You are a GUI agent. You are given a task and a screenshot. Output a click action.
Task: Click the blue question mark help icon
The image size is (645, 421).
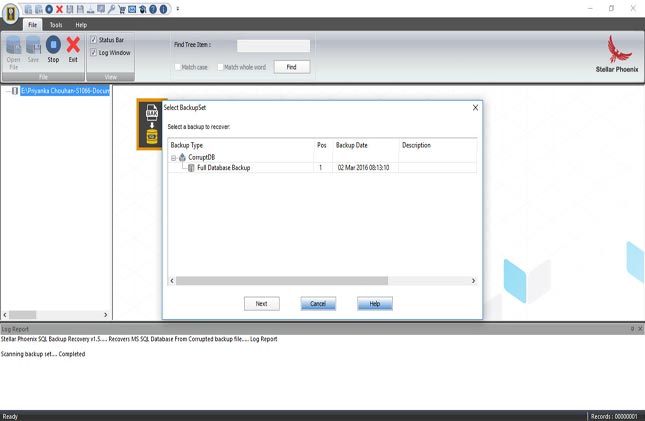(153, 9)
